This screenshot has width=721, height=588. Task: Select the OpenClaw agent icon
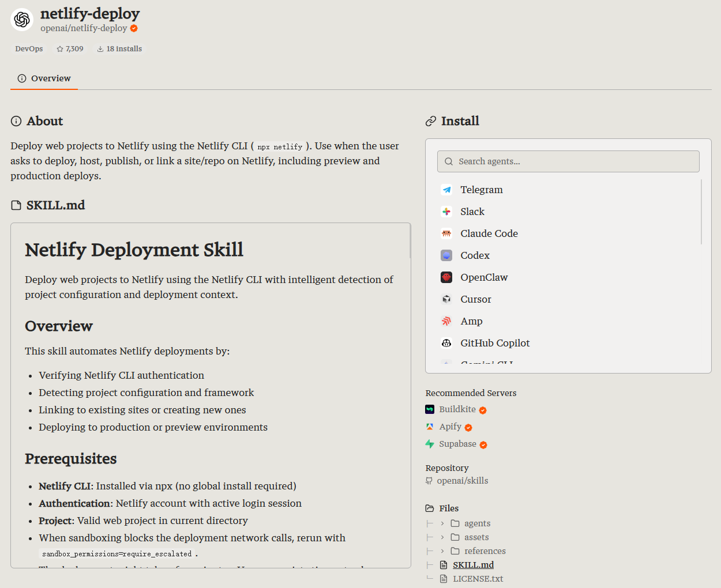[446, 277]
